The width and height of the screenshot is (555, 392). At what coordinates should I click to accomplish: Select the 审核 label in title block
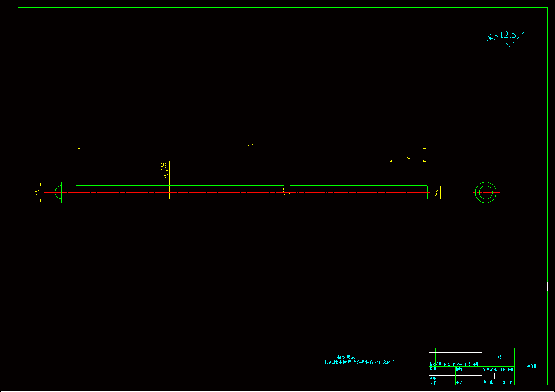click(433, 378)
